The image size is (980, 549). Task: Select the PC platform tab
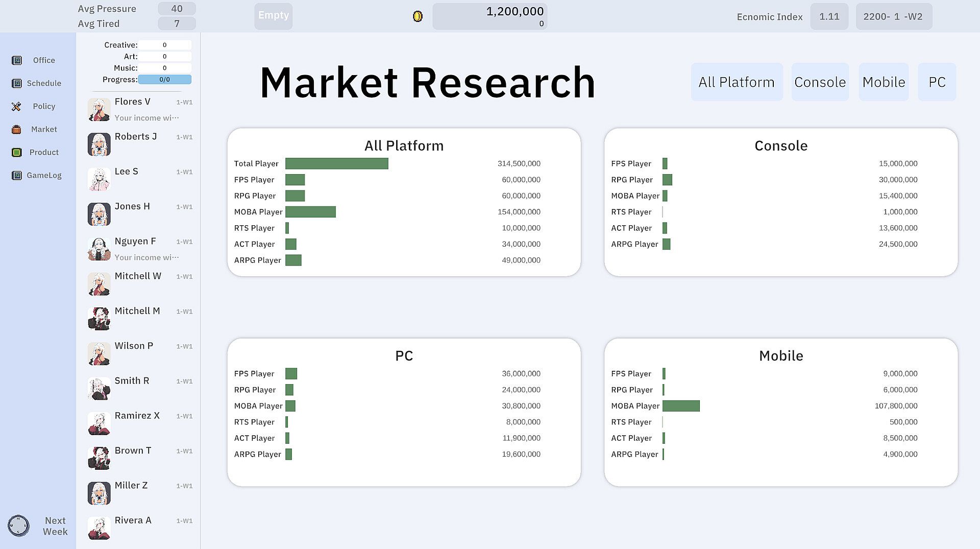(937, 82)
